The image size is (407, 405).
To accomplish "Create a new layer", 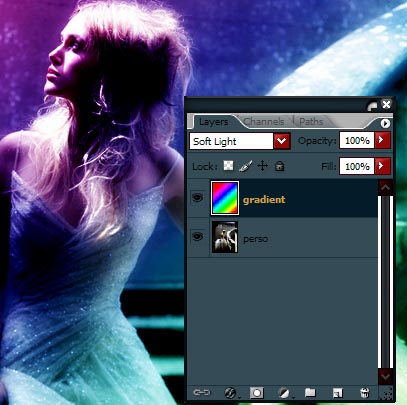I will click(337, 393).
